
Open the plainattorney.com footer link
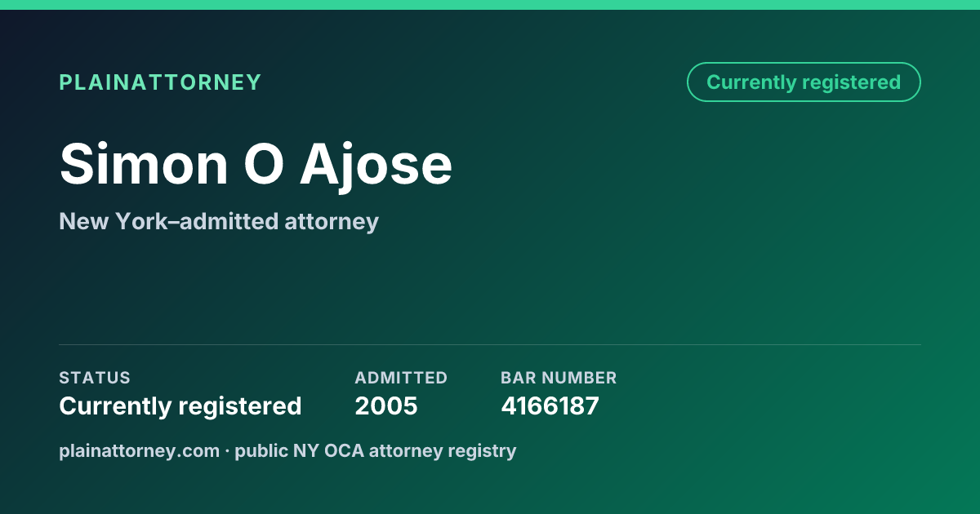pos(139,450)
